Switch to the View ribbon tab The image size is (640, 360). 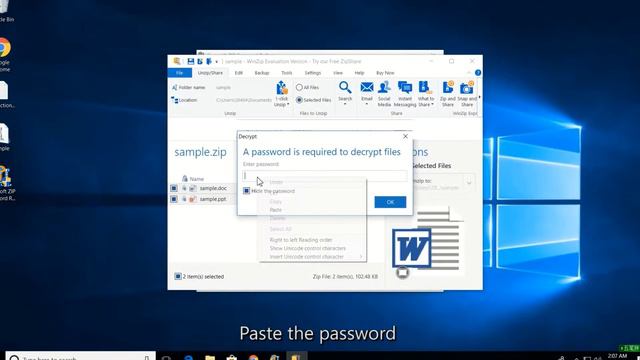[x=338, y=73]
